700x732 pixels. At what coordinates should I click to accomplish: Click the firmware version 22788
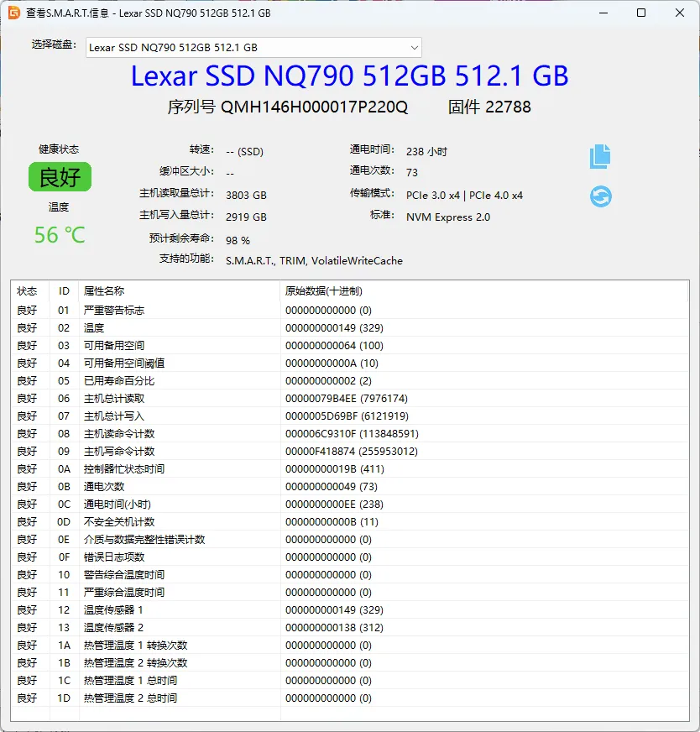(x=508, y=107)
